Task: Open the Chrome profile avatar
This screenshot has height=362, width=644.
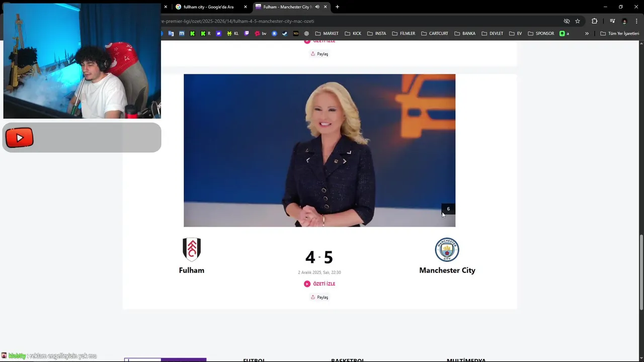Action: tap(625, 21)
